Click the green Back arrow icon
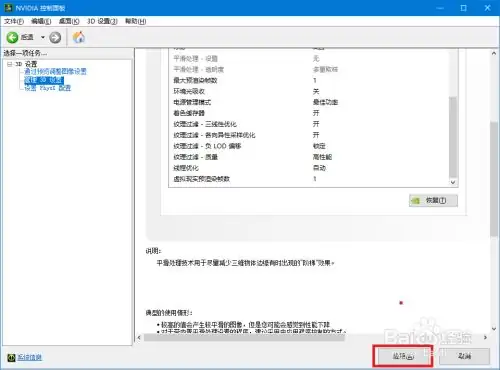 coord(12,37)
